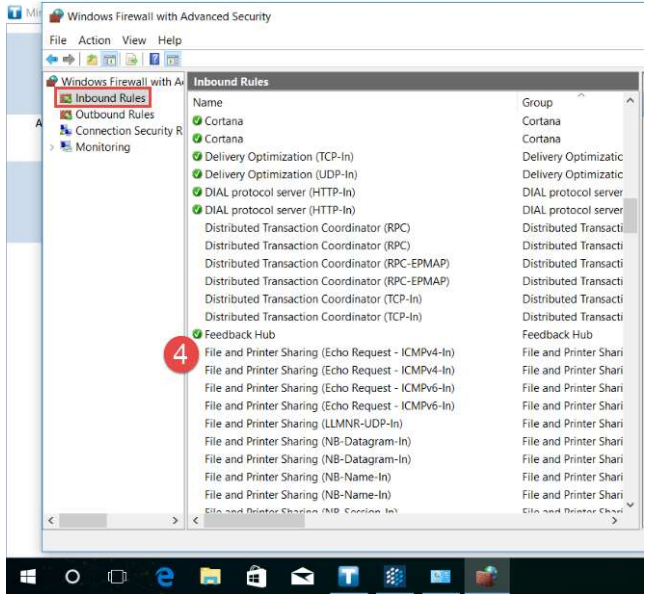The image size is (647, 594).
Task: Click the Export List toolbar icon
Action: 132,59
